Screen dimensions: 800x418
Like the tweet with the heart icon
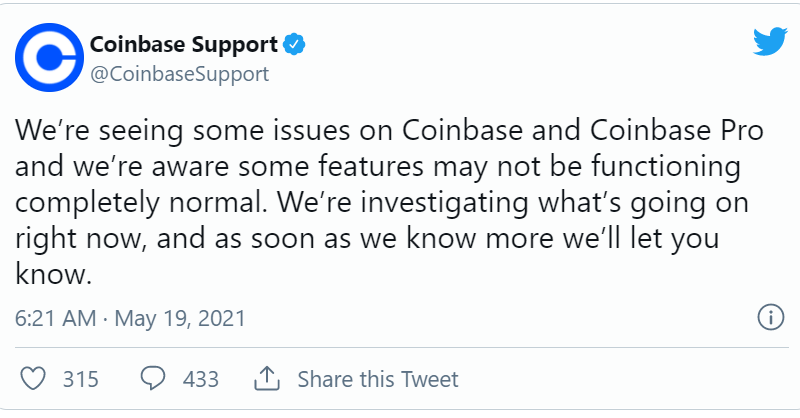[33, 379]
